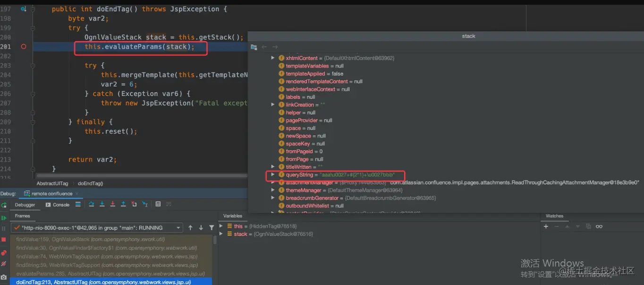Screen dimensions: 644x285
Task: Expand themeManager field node
Action: pyautogui.click(x=272, y=190)
